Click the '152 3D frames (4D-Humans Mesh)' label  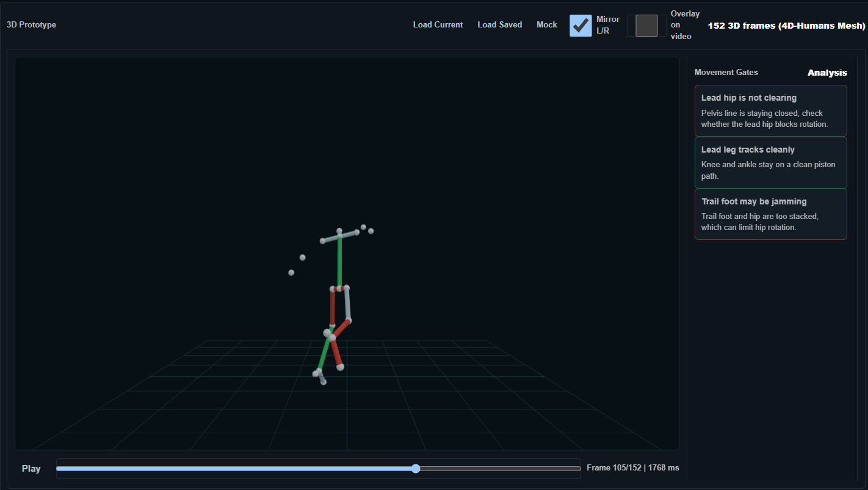coord(786,26)
